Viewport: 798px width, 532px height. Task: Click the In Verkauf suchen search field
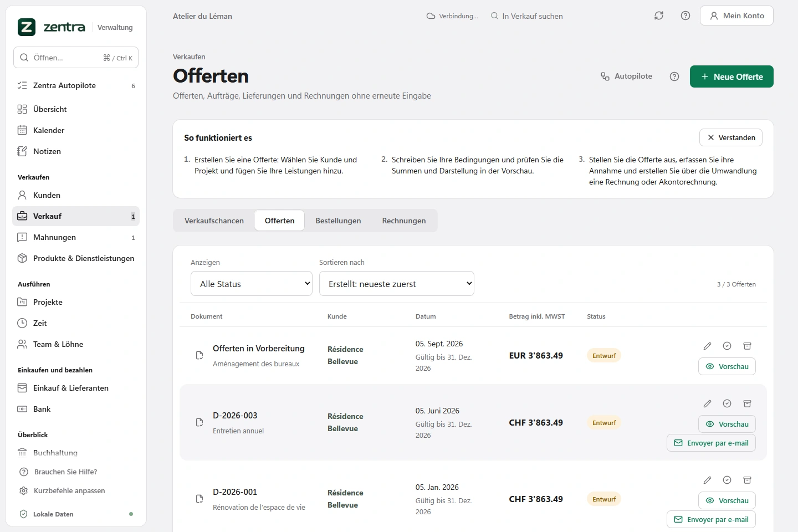532,16
